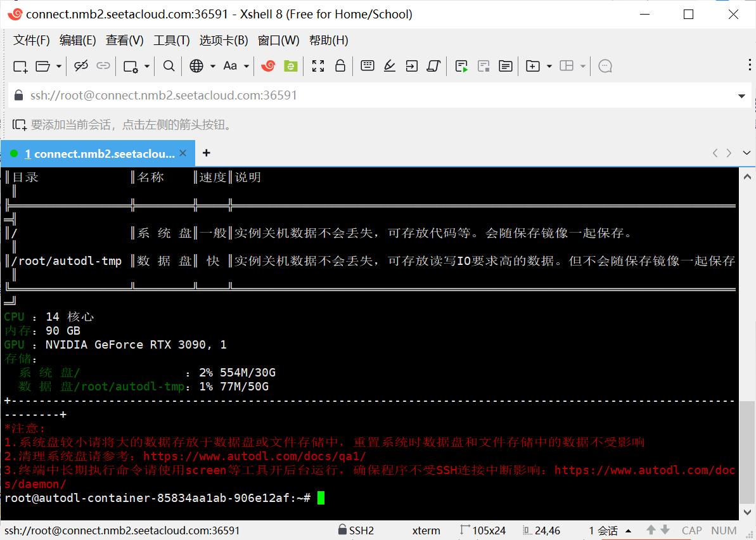Image resolution: width=756 pixels, height=540 pixels.
Task: Lock the screen using padlock icon
Action: pos(340,66)
